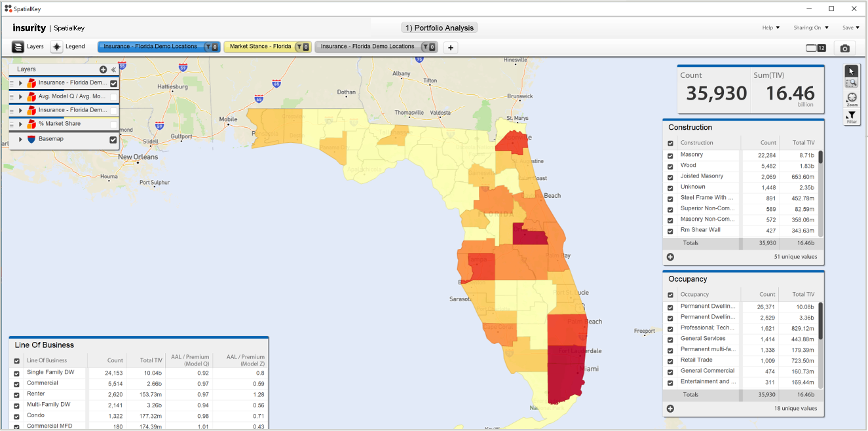
Task: Add a new layer with the plus icon
Action: click(x=103, y=69)
